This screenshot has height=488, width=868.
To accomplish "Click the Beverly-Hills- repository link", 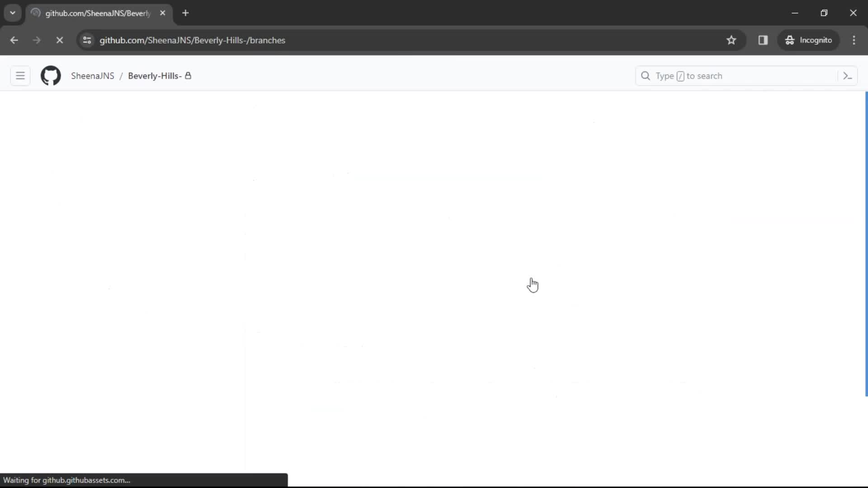I will pyautogui.click(x=155, y=75).
